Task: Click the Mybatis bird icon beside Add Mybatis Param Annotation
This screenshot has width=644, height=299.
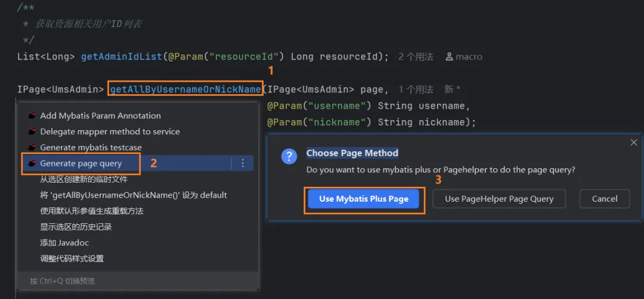Action: click(x=32, y=116)
